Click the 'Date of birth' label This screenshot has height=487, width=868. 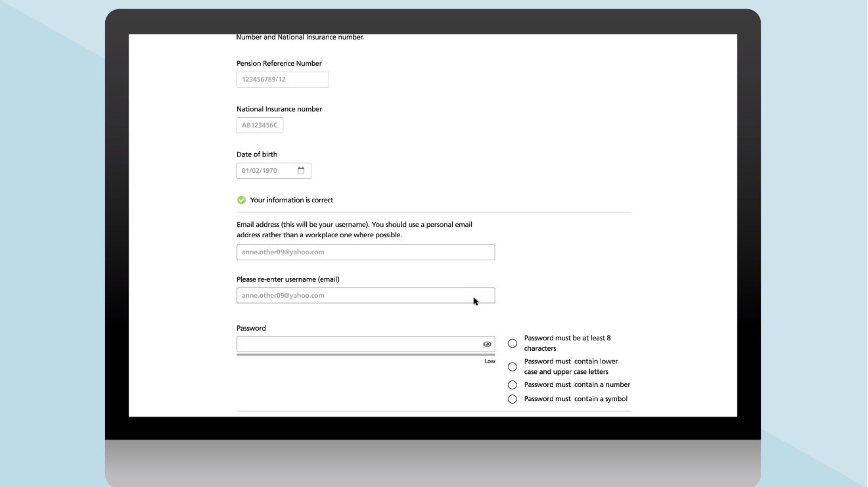pos(257,154)
